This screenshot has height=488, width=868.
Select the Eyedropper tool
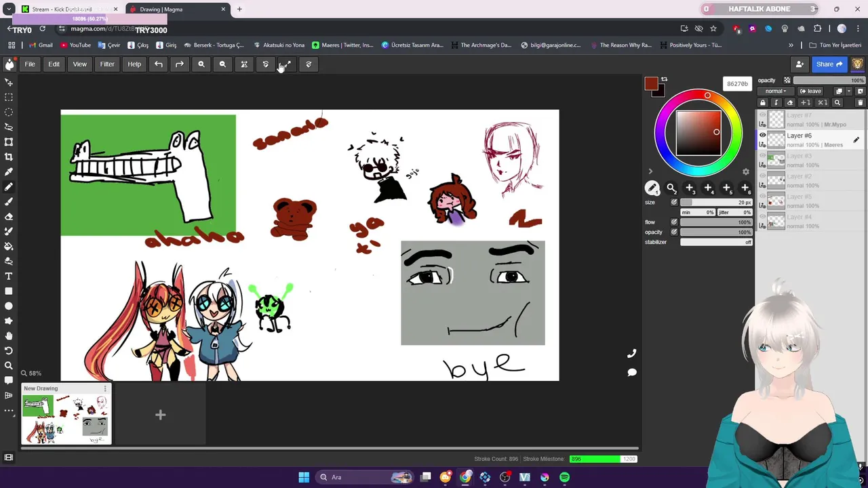pyautogui.click(x=9, y=171)
